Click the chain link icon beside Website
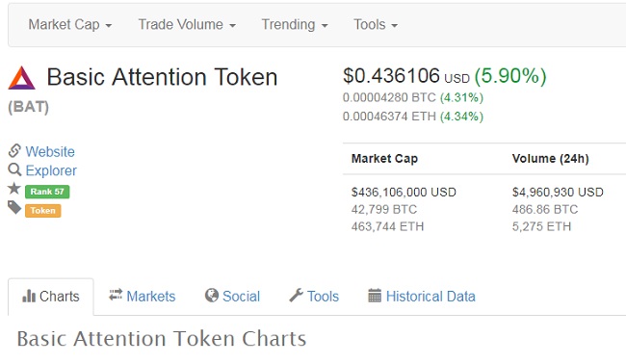626x364 pixels. pos(14,151)
